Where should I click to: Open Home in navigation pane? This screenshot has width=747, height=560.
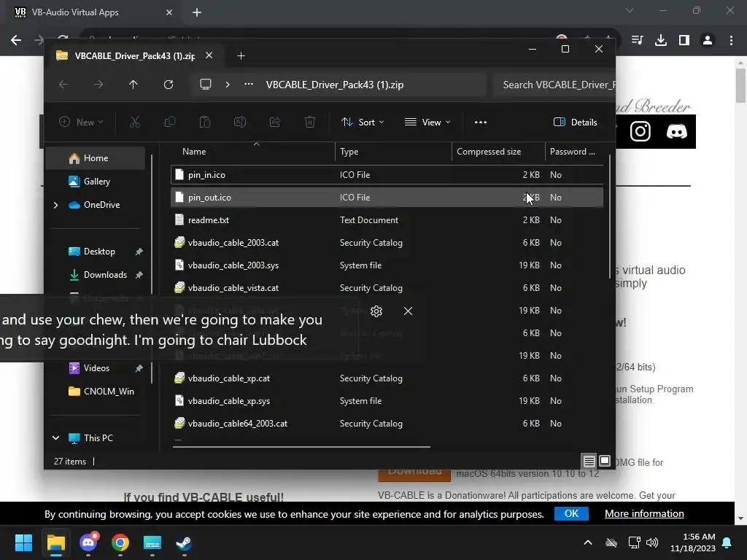(x=96, y=158)
